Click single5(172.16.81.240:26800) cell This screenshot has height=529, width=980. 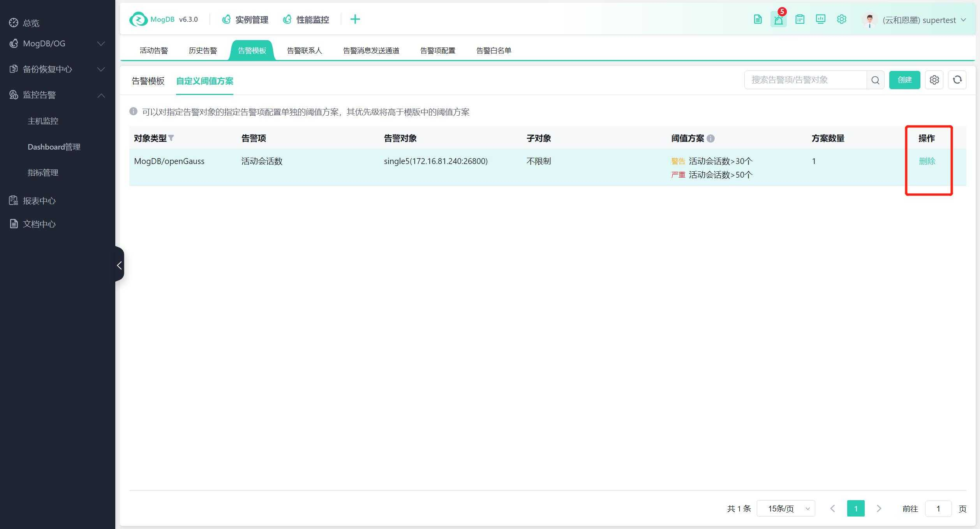click(x=435, y=161)
